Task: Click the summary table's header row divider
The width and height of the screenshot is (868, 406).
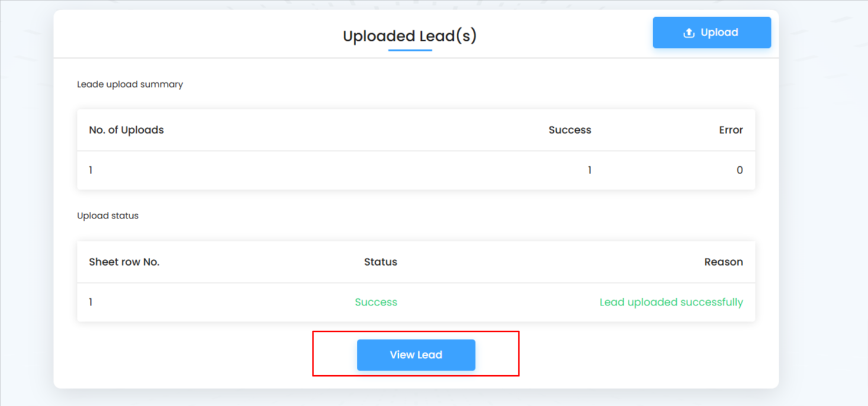Action: 416,151
